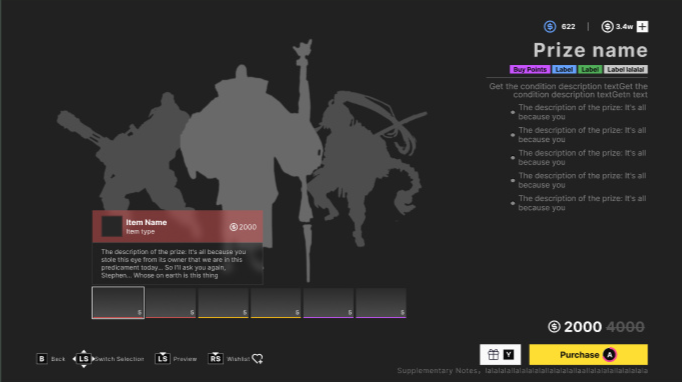
Task: Click the Supplementary Notes line
Action: pyautogui.click(x=522, y=371)
